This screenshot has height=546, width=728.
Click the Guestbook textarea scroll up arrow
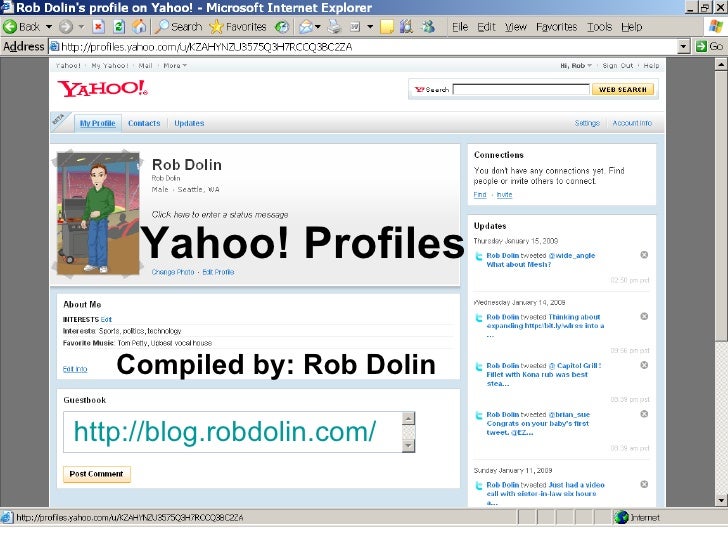(x=408, y=418)
